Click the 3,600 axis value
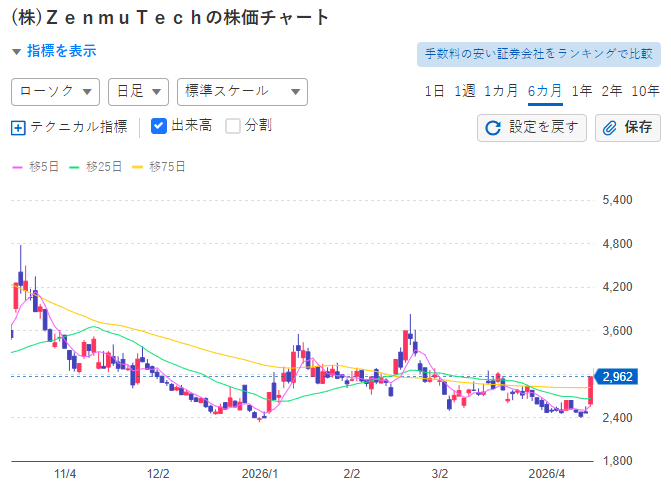671x491 pixels. 617,331
